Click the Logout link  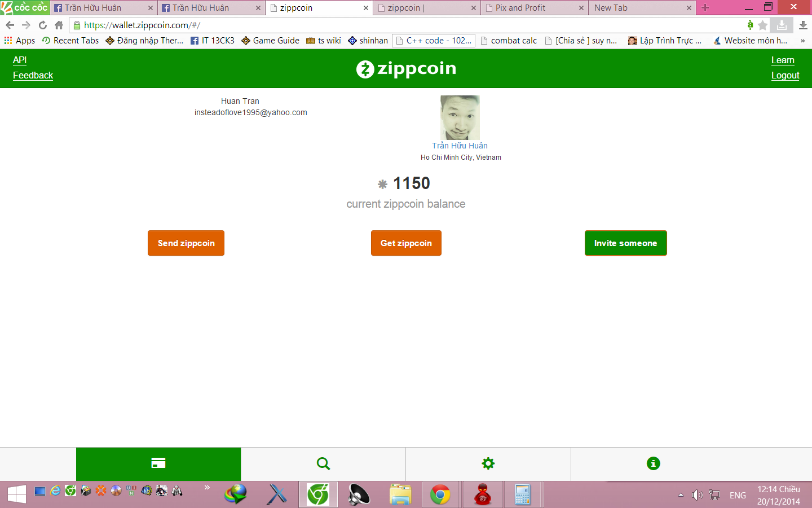pos(785,75)
